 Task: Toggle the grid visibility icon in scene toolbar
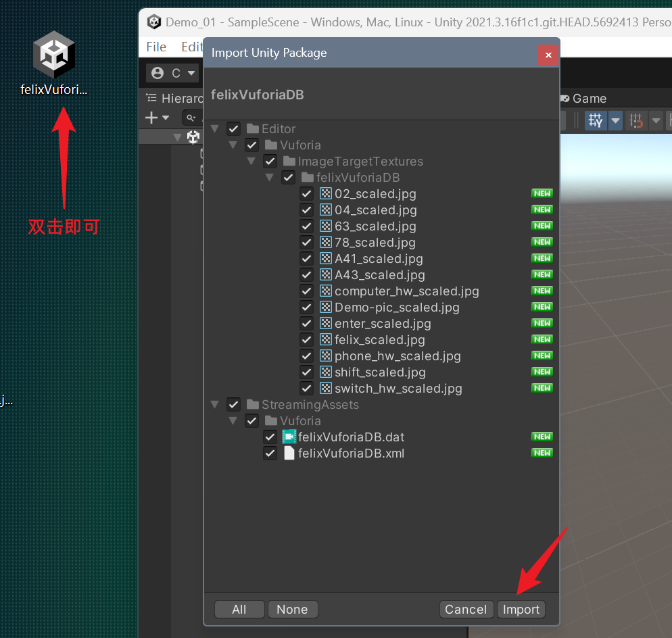[596, 120]
